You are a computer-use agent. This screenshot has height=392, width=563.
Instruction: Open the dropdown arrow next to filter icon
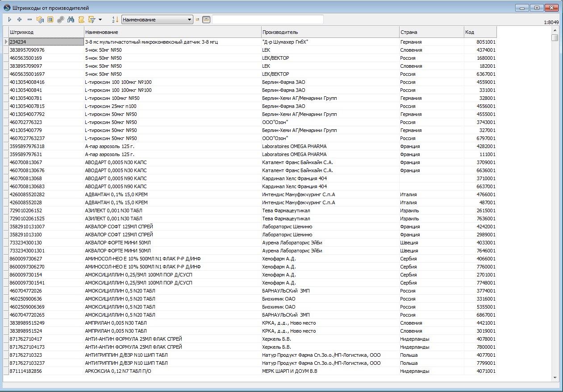tap(100, 20)
